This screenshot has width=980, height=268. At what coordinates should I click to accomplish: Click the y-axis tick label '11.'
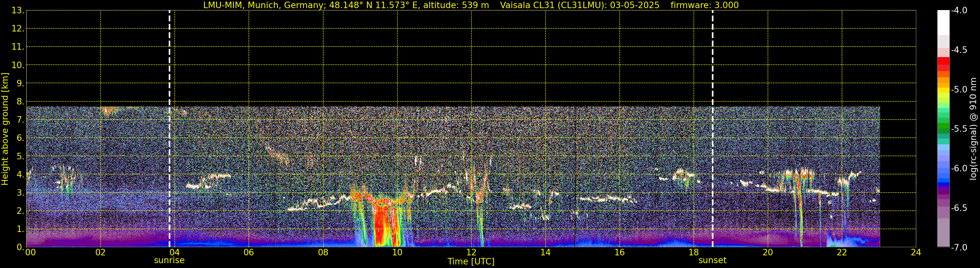coord(18,47)
